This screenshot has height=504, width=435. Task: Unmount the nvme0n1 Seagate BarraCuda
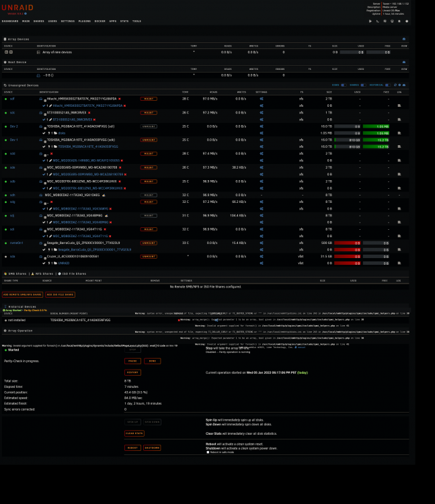[x=149, y=243]
